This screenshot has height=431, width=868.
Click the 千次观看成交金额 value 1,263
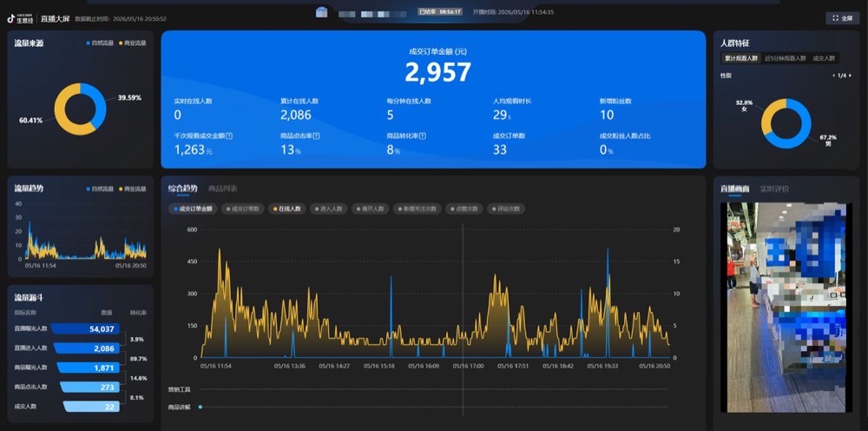click(x=194, y=149)
